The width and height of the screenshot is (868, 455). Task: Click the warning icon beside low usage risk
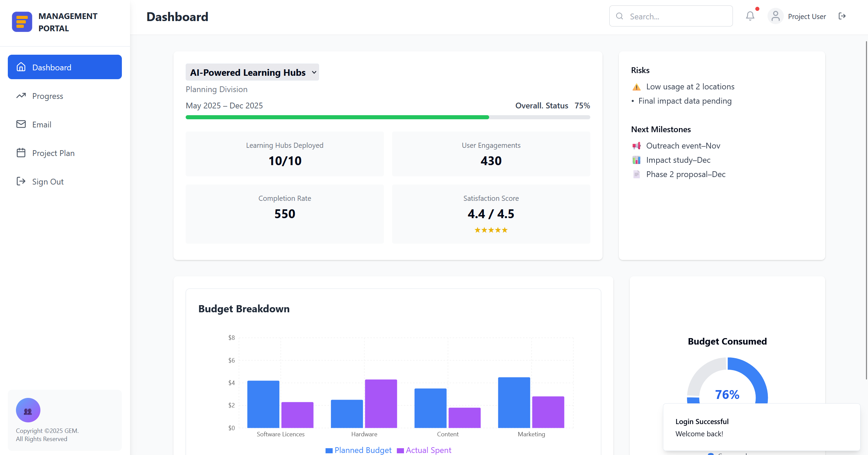click(x=635, y=87)
